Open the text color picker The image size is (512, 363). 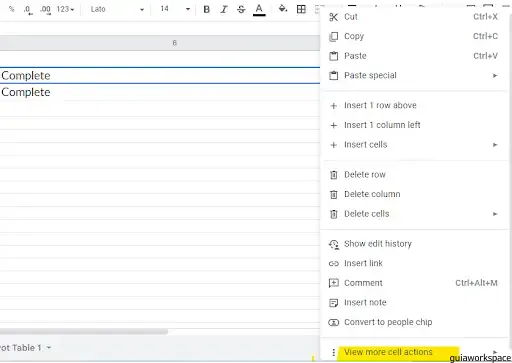pos(259,9)
